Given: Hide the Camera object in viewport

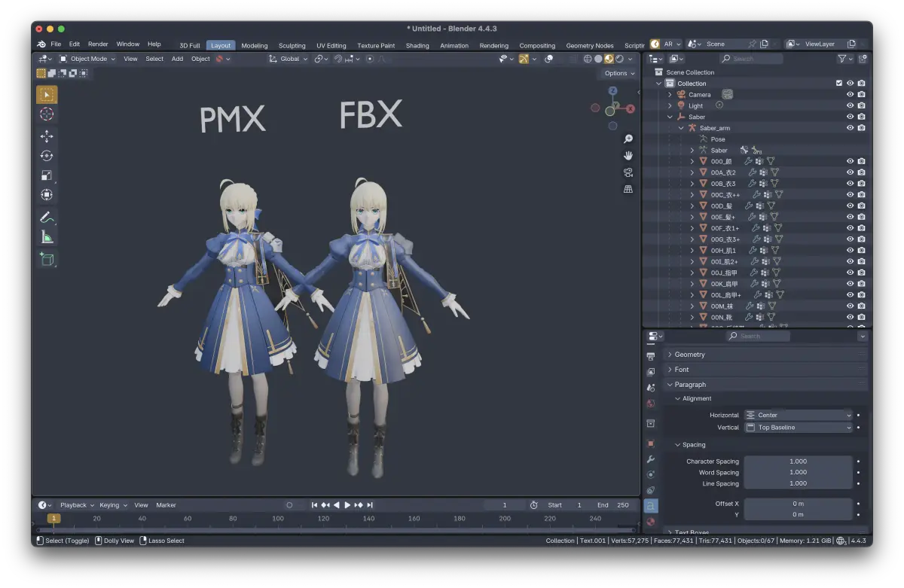Looking at the screenshot, I should (851, 95).
